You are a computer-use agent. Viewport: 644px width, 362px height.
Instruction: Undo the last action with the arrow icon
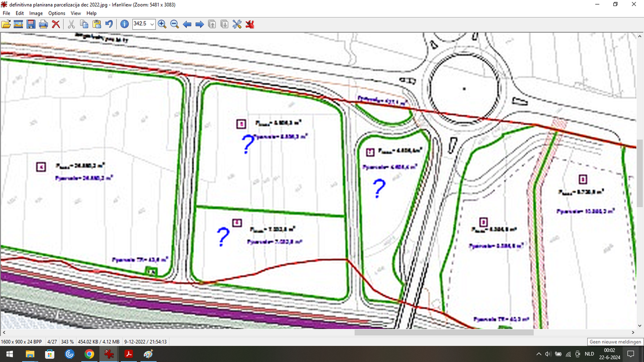coord(109,24)
